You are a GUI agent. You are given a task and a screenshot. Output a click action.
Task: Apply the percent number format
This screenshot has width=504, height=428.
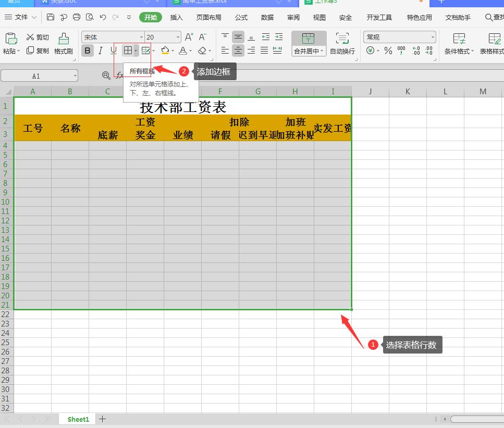tap(389, 51)
